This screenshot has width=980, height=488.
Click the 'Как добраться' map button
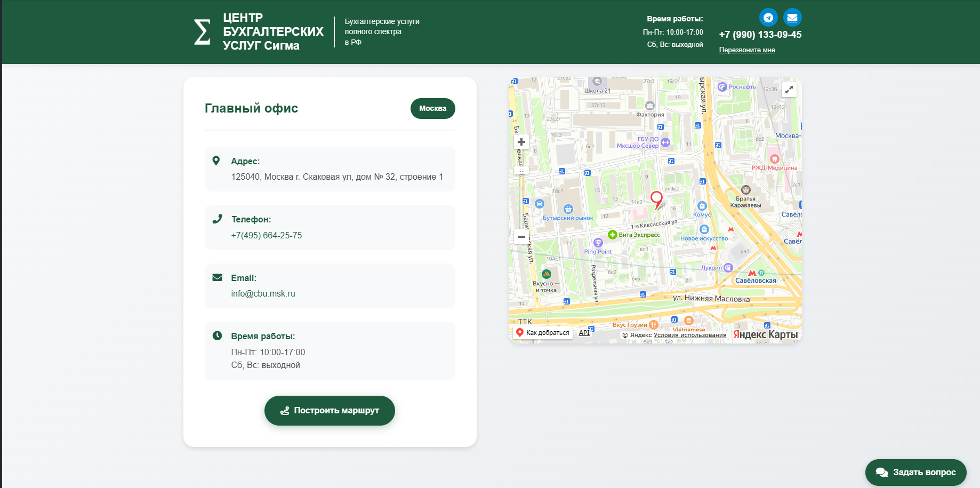543,333
